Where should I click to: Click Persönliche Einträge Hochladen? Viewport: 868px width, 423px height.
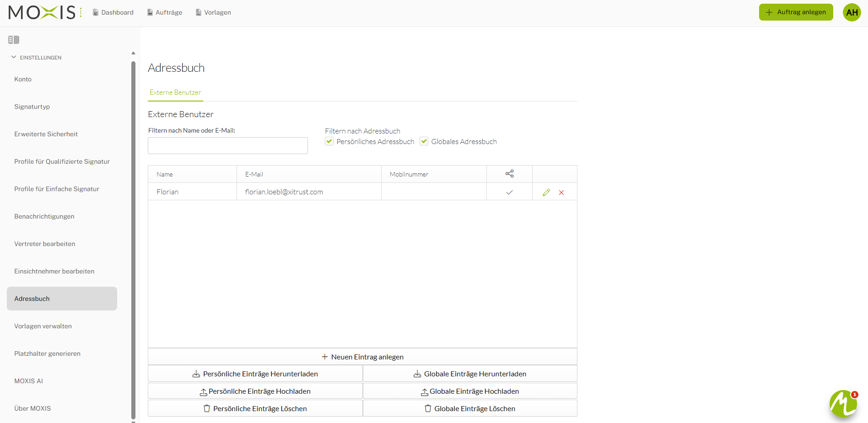[255, 391]
